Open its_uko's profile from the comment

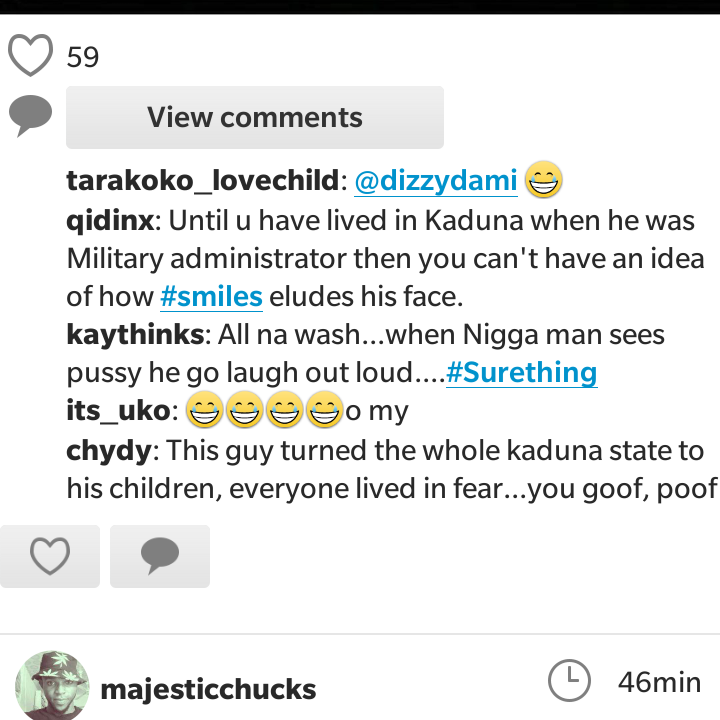118,411
